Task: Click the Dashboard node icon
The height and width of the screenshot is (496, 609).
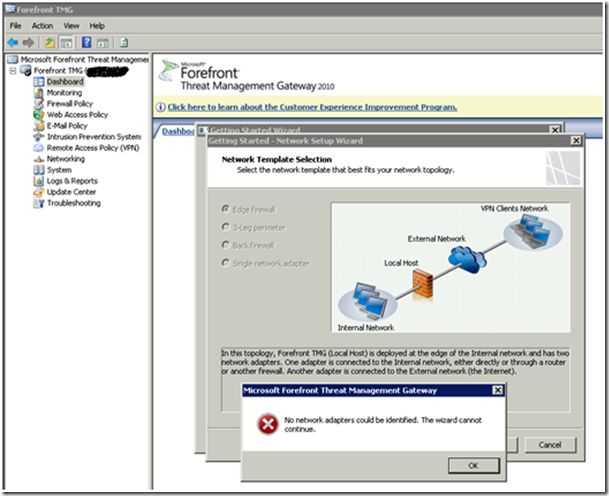Action: click(x=39, y=82)
